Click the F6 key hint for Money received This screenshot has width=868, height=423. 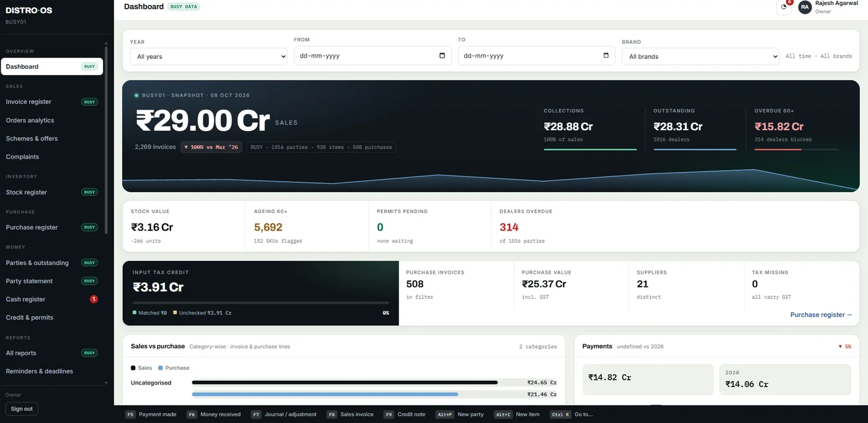tap(192, 414)
